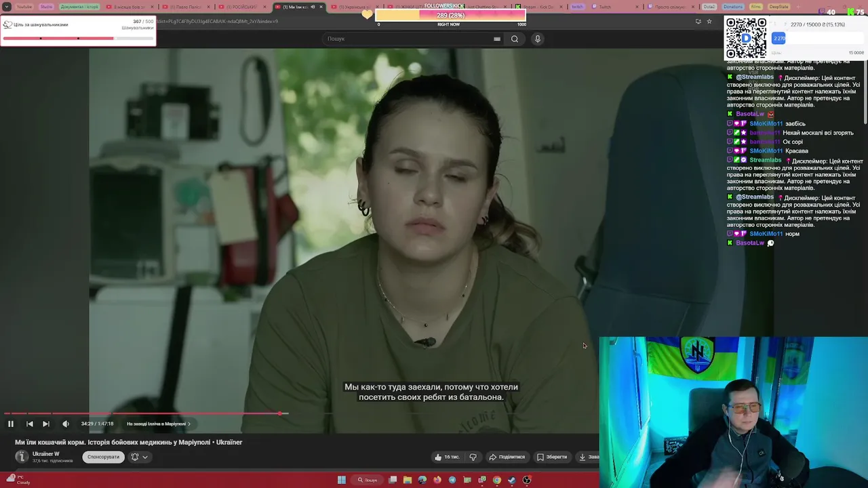Open browser tab search dropdown arrow
The image size is (868, 488).
click(x=7, y=7)
